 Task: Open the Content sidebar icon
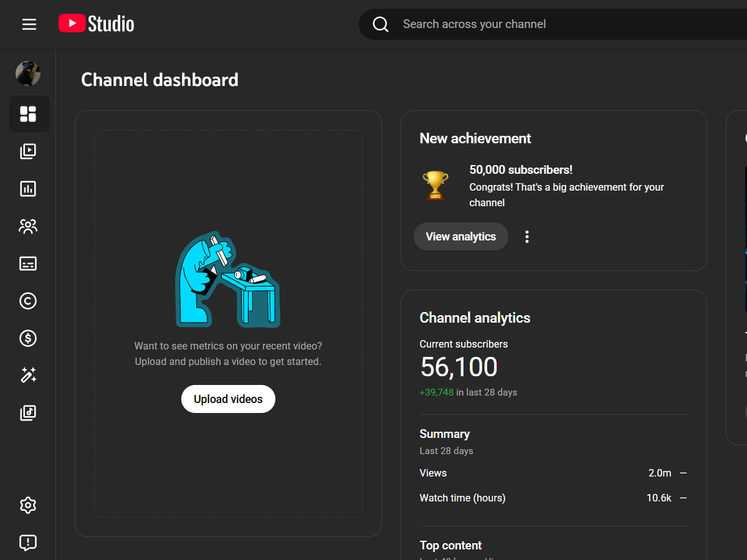click(28, 151)
